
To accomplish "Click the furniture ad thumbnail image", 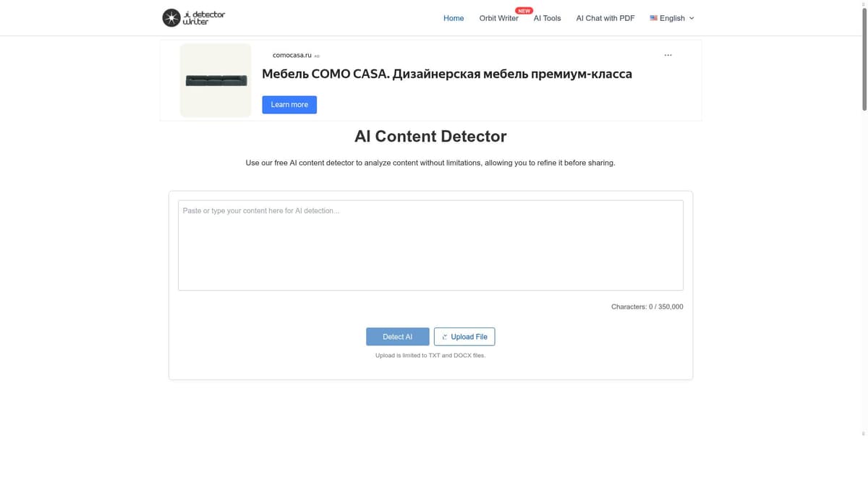I will click(x=215, y=80).
